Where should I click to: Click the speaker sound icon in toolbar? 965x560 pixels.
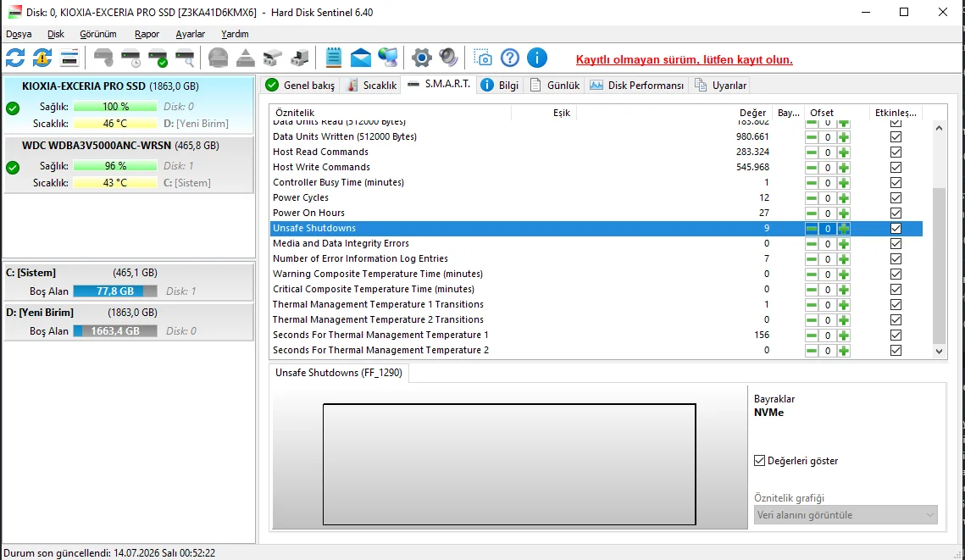(x=449, y=58)
